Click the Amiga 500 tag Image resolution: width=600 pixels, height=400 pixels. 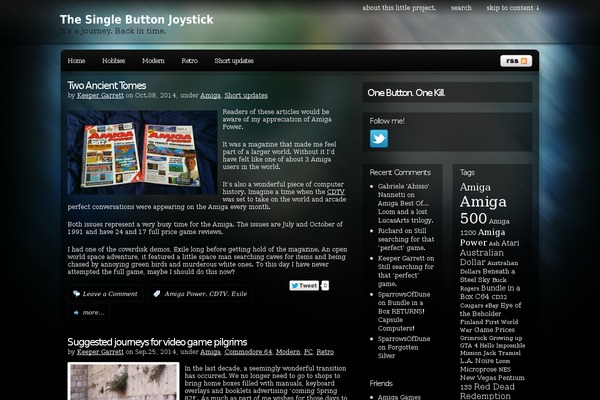(x=483, y=210)
